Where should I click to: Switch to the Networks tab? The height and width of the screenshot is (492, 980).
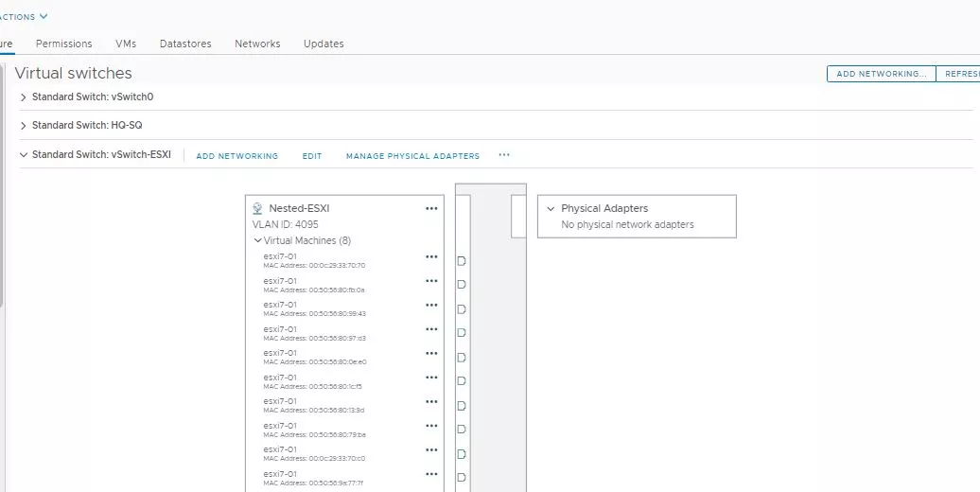pos(257,44)
